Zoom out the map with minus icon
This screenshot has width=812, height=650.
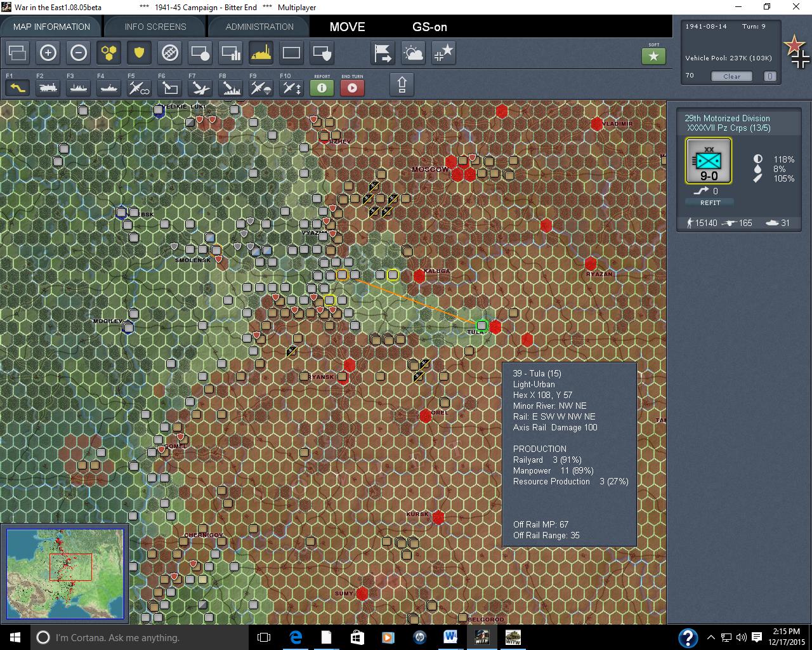[79, 53]
